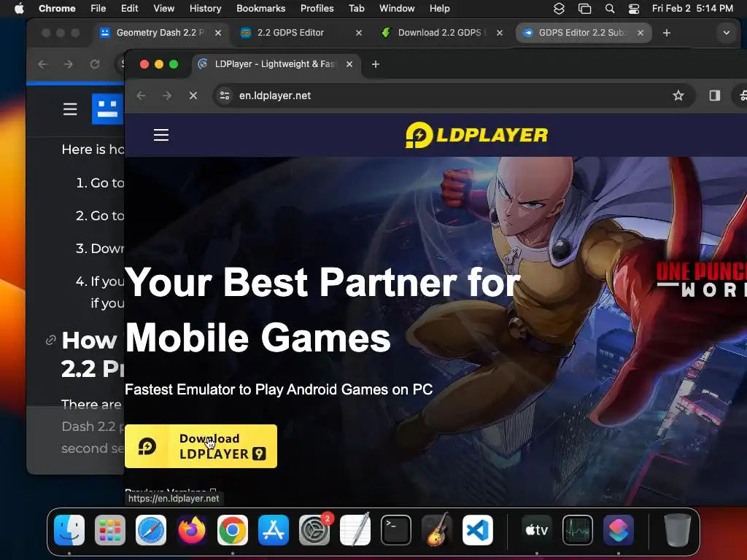Switch to GDPS Editor 2.2 Sub tab in back window
Screen dimensions: 747x560
pos(580,33)
